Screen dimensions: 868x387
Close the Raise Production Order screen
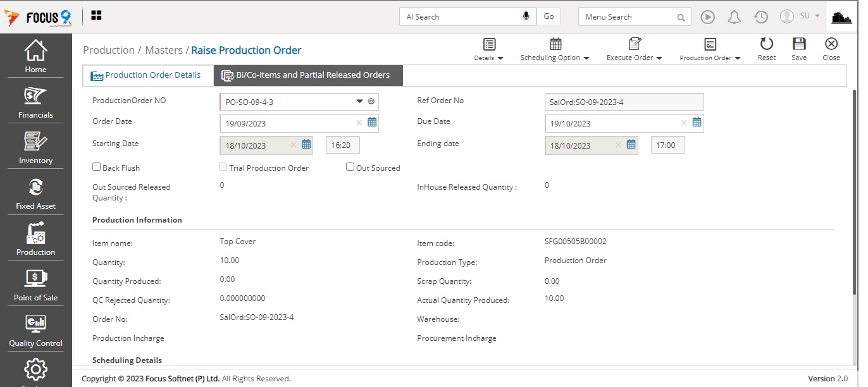[831, 49]
